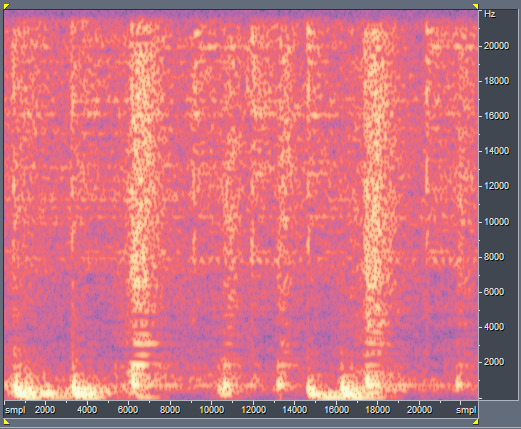The height and width of the screenshot is (429, 521).
Task: Select the 20000 Hz mark on frequency ruler
Action: tap(496, 46)
